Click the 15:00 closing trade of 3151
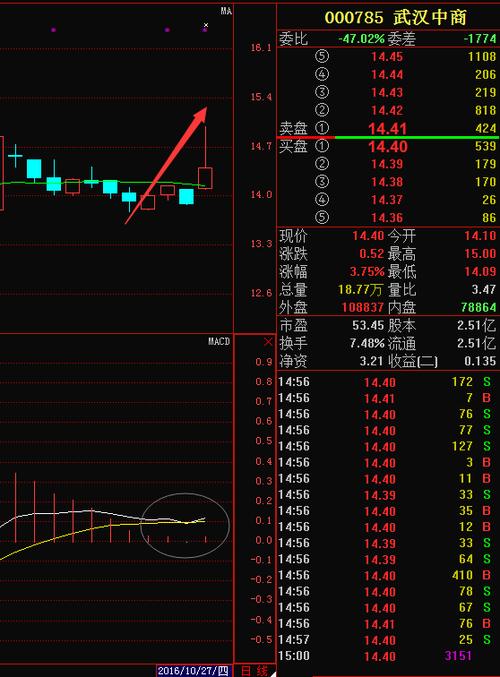This screenshot has height=677, width=500. click(388, 656)
